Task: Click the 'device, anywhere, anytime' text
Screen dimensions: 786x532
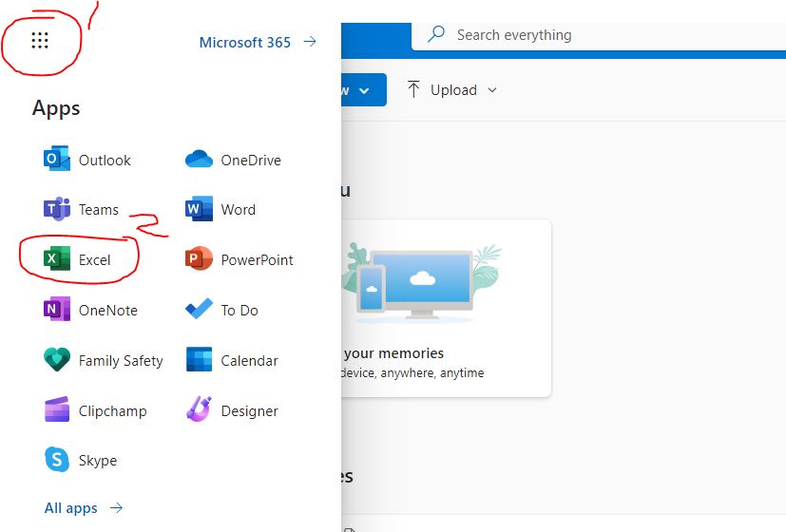Action: pyautogui.click(x=412, y=372)
